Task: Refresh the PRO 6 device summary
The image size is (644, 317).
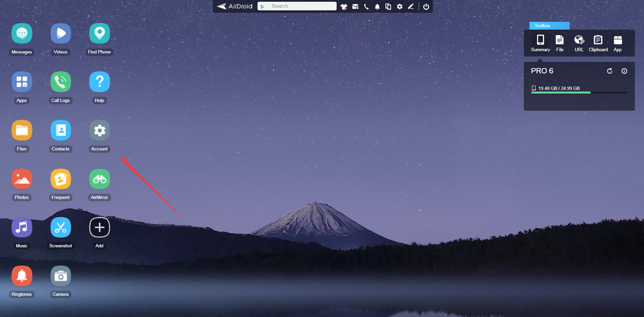Action: pyautogui.click(x=610, y=71)
